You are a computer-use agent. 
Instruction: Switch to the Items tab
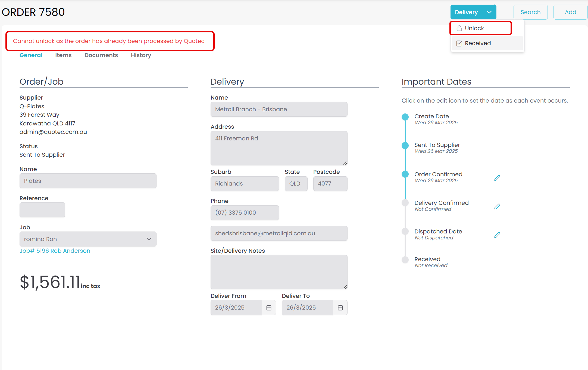click(x=63, y=55)
